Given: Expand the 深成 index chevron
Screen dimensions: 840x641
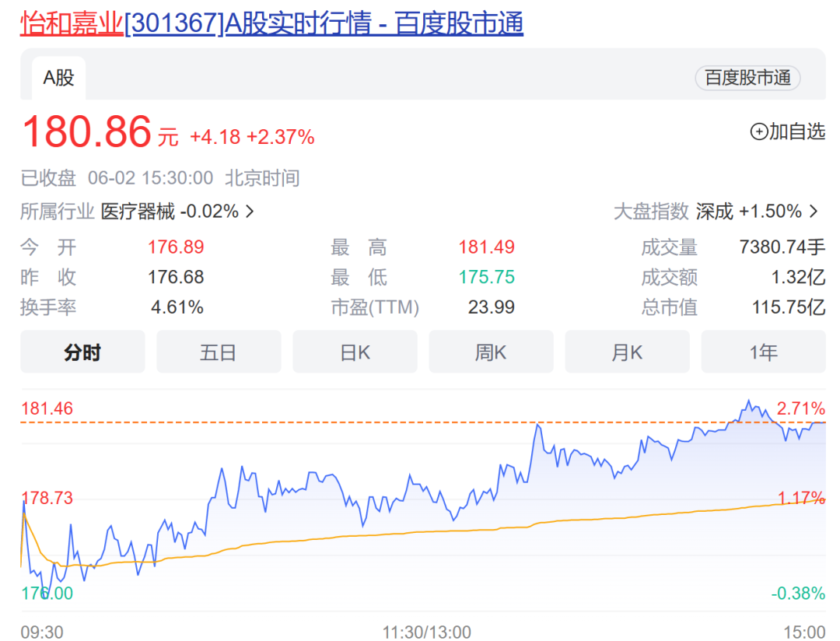Looking at the screenshot, I should point(814,211).
